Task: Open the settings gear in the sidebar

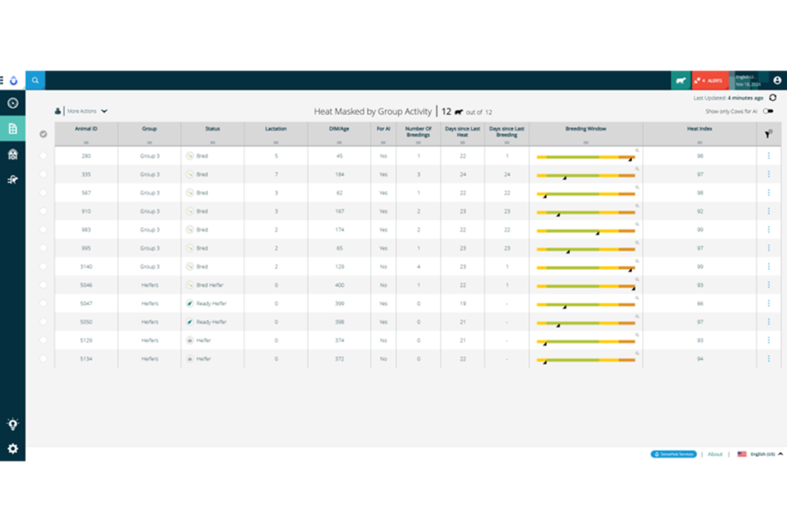Action: tap(13, 449)
